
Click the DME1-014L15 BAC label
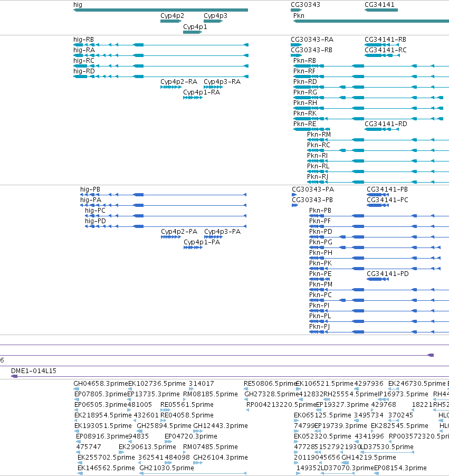pyautogui.click(x=34, y=371)
